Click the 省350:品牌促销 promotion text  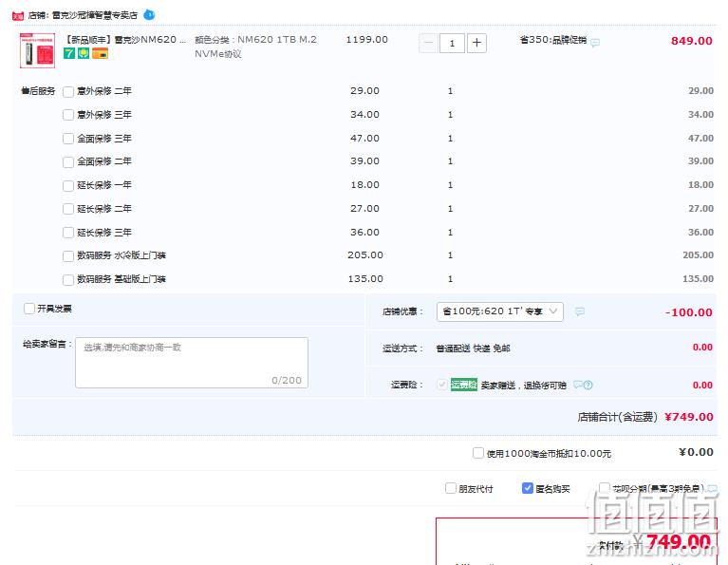[553, 40]
